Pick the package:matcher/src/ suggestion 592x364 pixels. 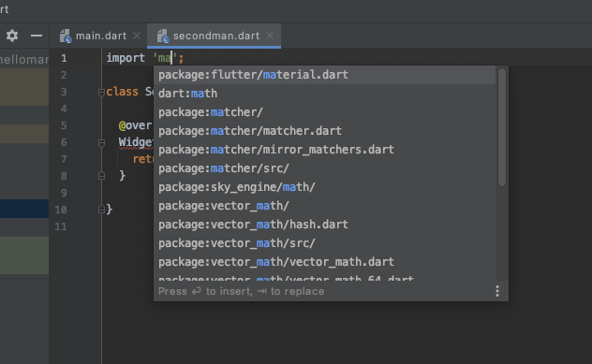coord(325,168)
